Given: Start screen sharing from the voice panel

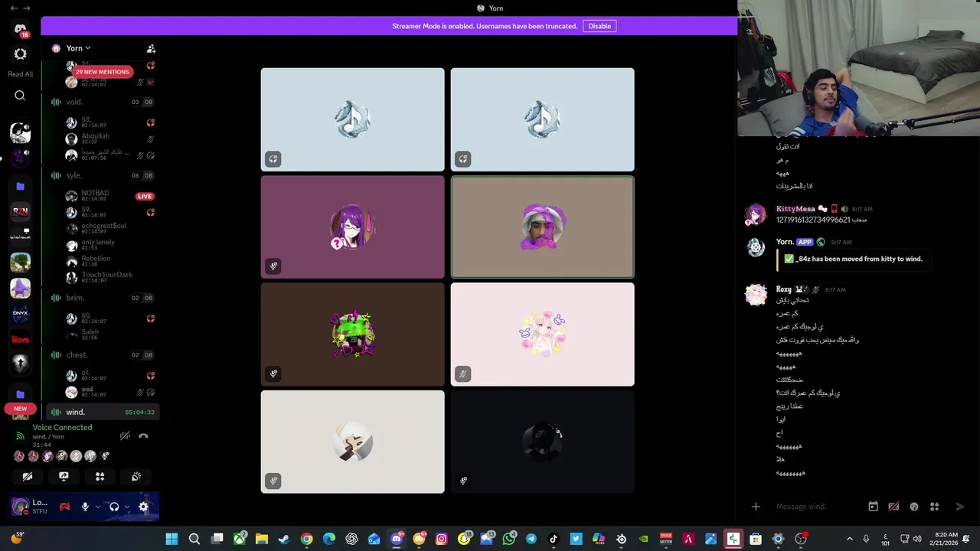Looking at the screenshot, I should [64, 476].
